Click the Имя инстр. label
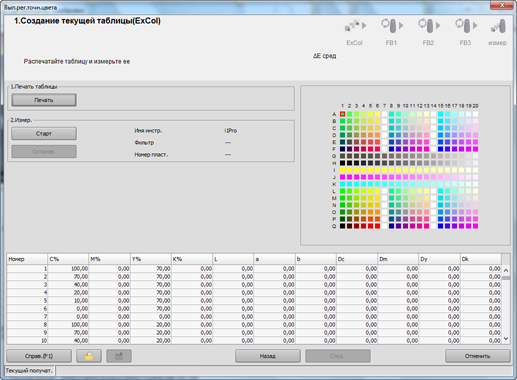517x380 pixels. (148, 131)
